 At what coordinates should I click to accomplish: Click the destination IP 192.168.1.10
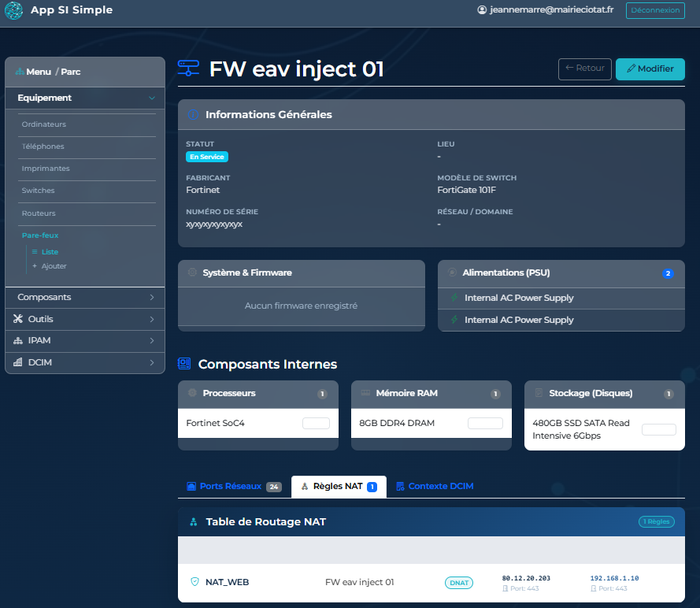click(x=614, y=578)
